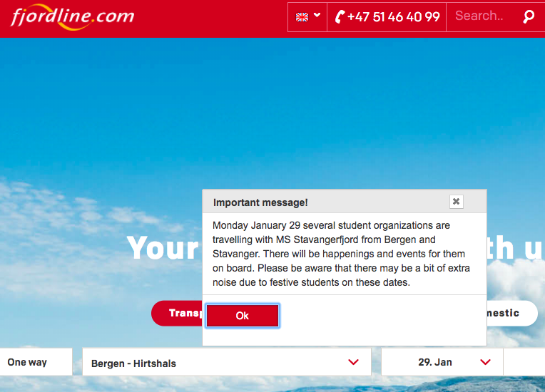
Task: Click the fjordline.com logo
Action: [73, 16]
